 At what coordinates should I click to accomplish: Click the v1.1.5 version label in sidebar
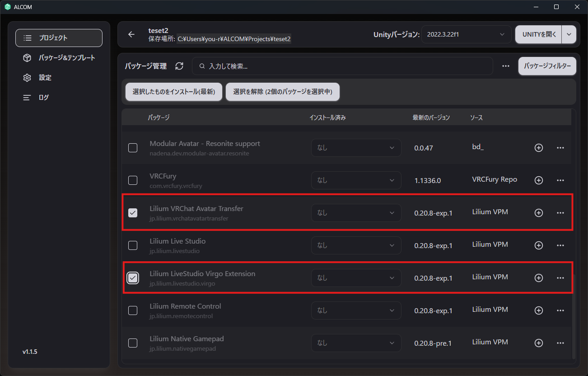(30, 352)
